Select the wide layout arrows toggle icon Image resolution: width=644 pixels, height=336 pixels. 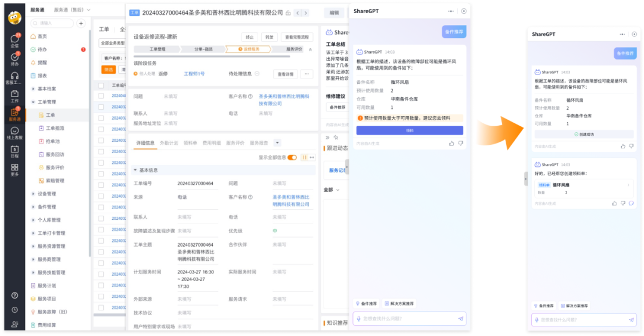312,157
